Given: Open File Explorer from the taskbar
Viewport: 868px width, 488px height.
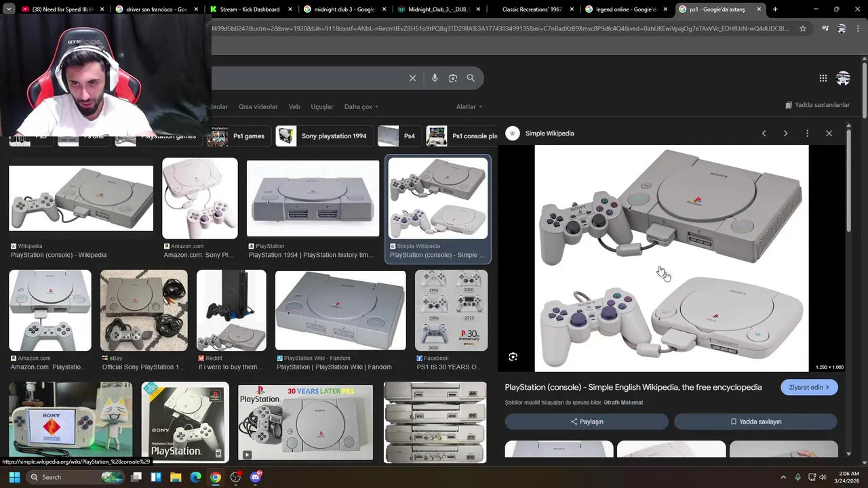Looking at the screenshot, I should click(x=176, y=477).
